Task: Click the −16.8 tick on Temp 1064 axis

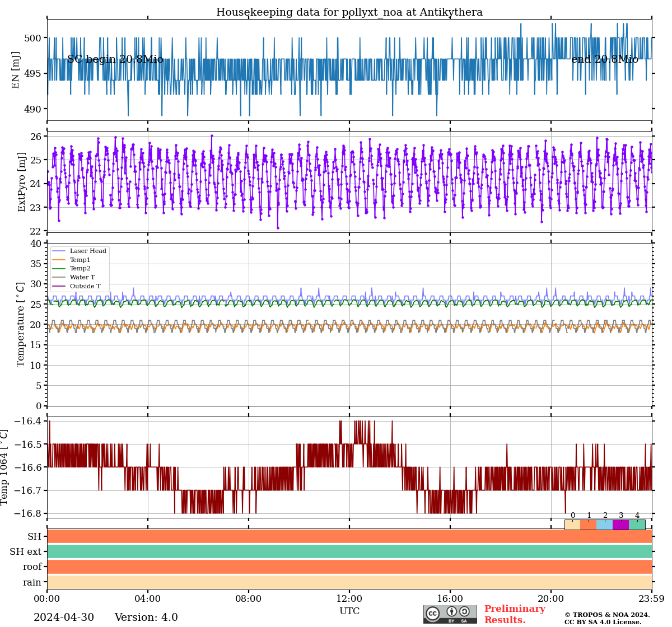Action: tap(27, 513)
